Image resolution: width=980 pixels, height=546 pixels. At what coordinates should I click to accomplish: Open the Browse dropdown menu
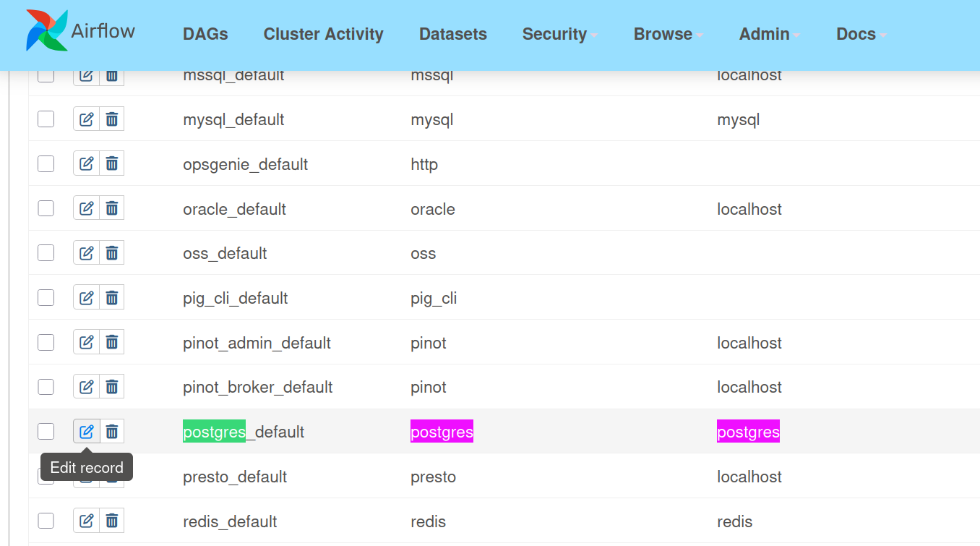[668, 34]
